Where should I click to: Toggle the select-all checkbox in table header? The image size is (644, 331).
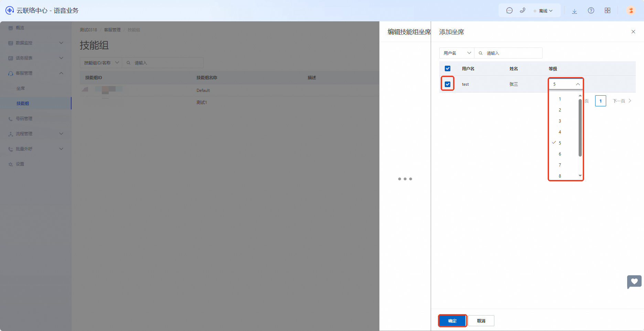coord(448,68)
